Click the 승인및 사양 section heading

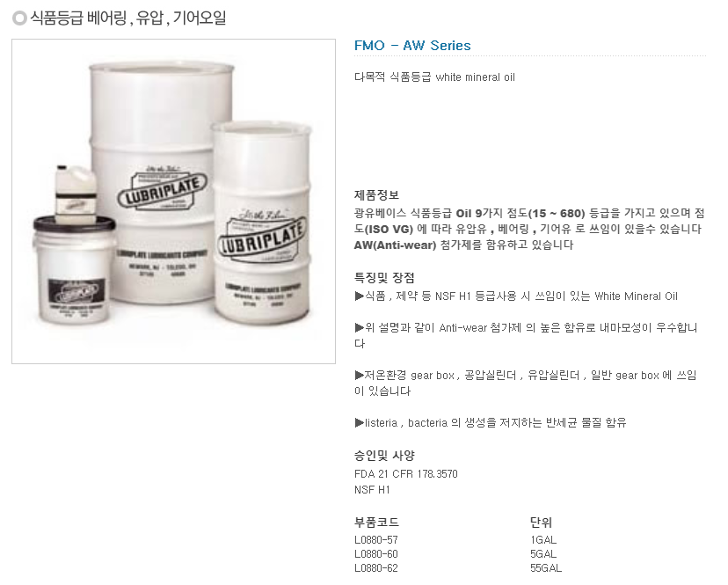tap(384, 456)
